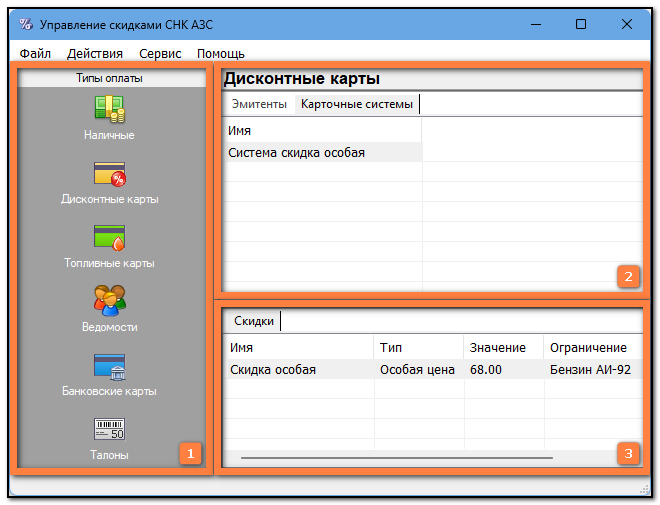Click the Тип column header
The width and height of the screenshot is (660, 505).
tap(419, 348)
